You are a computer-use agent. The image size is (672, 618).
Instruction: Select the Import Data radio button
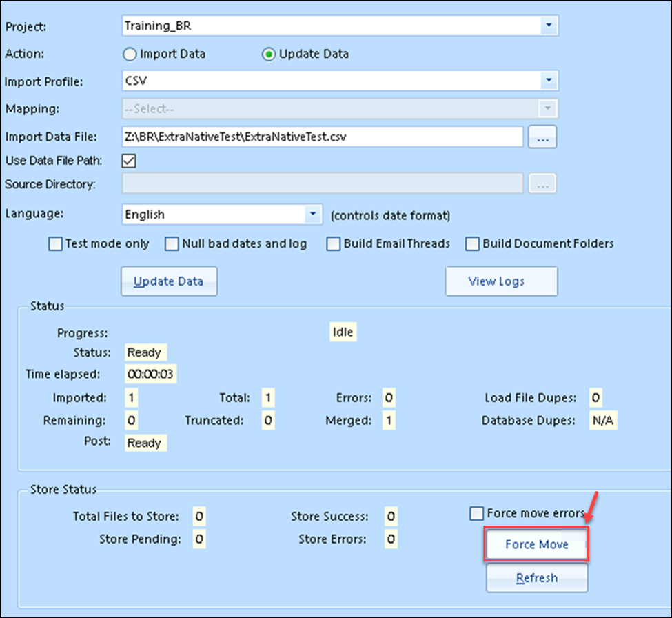[129, 54]
